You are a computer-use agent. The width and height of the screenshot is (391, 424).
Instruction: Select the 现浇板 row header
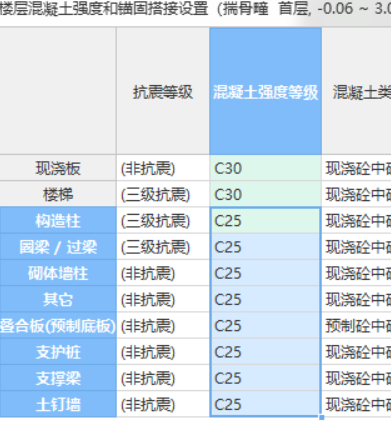(x=58, y=168)
